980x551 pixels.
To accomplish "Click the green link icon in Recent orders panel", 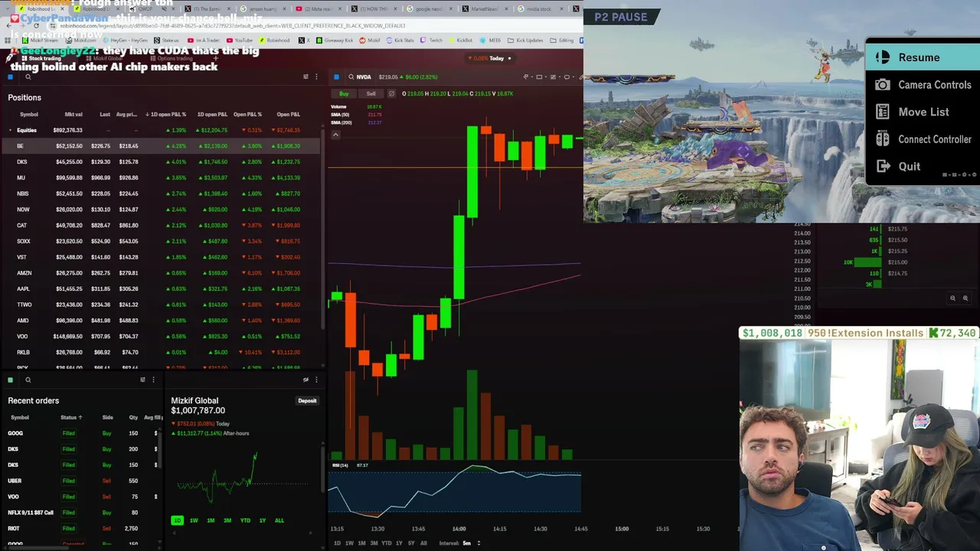I will 10,380.
